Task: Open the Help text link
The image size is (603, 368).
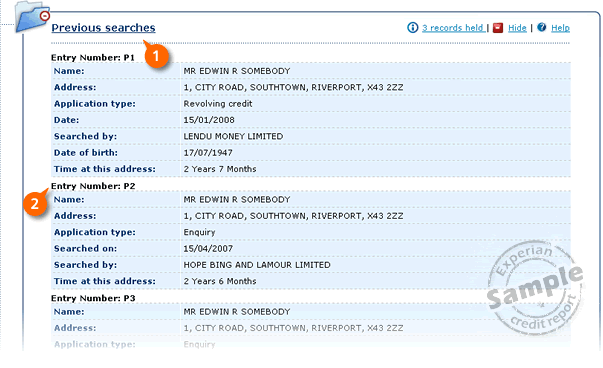Action: click(560, 28)
